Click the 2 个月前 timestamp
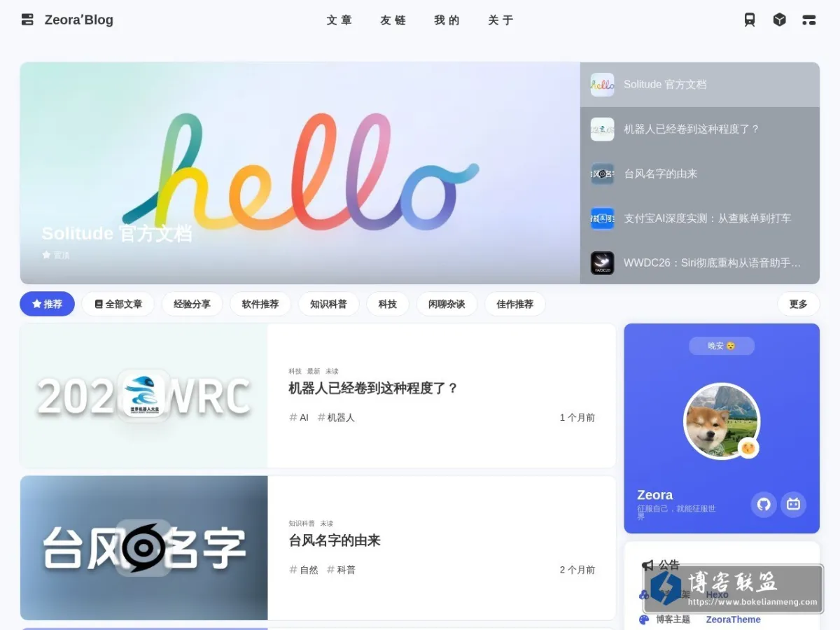 tap(577, 570)
